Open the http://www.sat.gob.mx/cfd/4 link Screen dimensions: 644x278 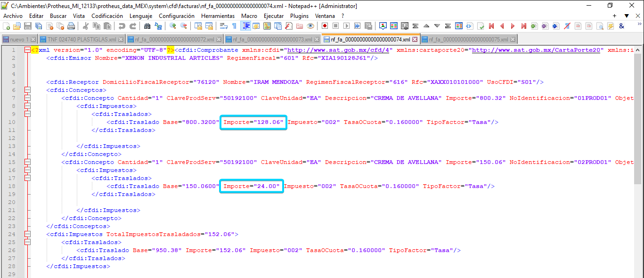click(338, 50)
